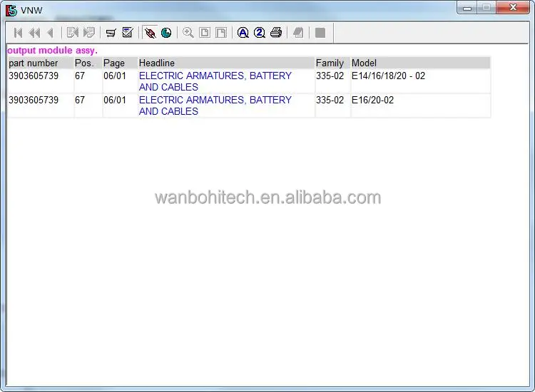Click the VNW application logo icon
The height and width of the screenshot is (392, 535).
[11, 11]
